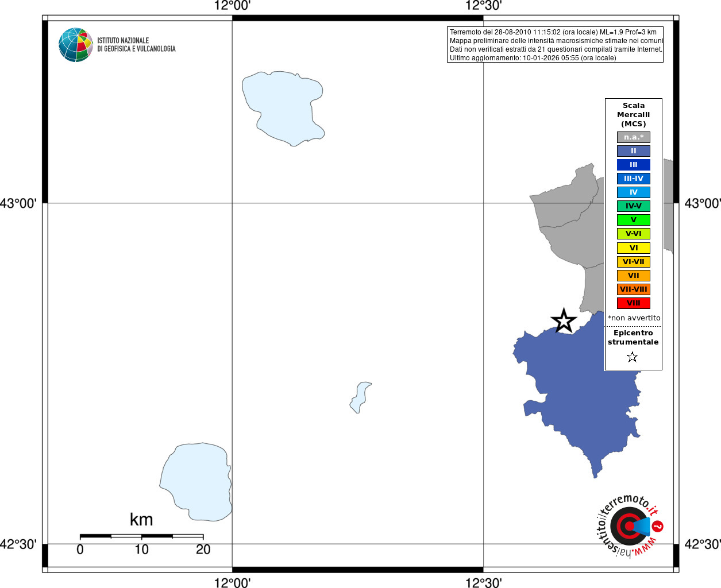721x588 pixels.
Task: Select the VII-VIII intensity legend swatch
Action: pyautogui.click(x=634, y=289)
